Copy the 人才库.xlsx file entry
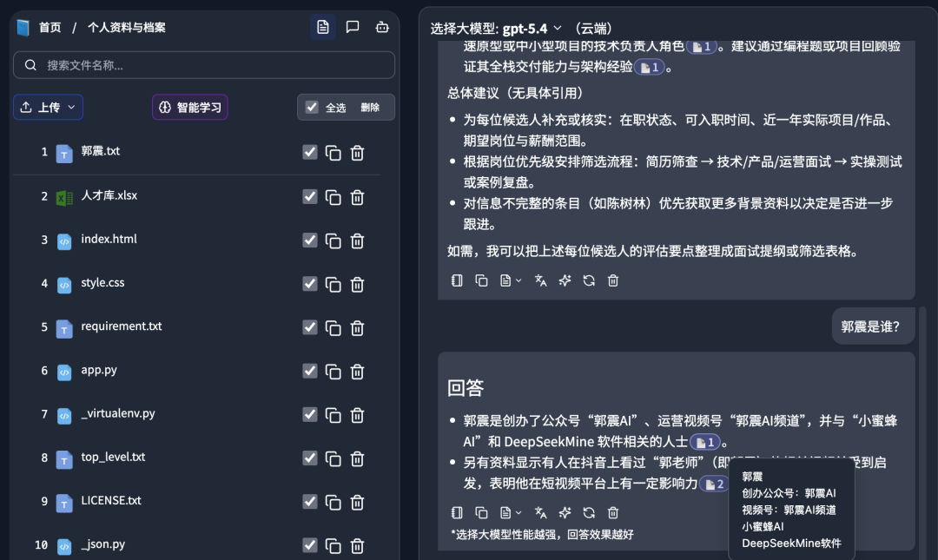The width and height of the screenshot is (938, 560). click(x=334, y=195)
